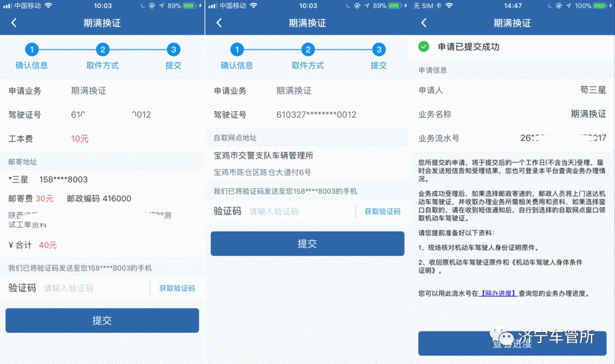The image size is (615, 364).
Task: Select step 1 circle on left screen
Action: coord(32,49)
